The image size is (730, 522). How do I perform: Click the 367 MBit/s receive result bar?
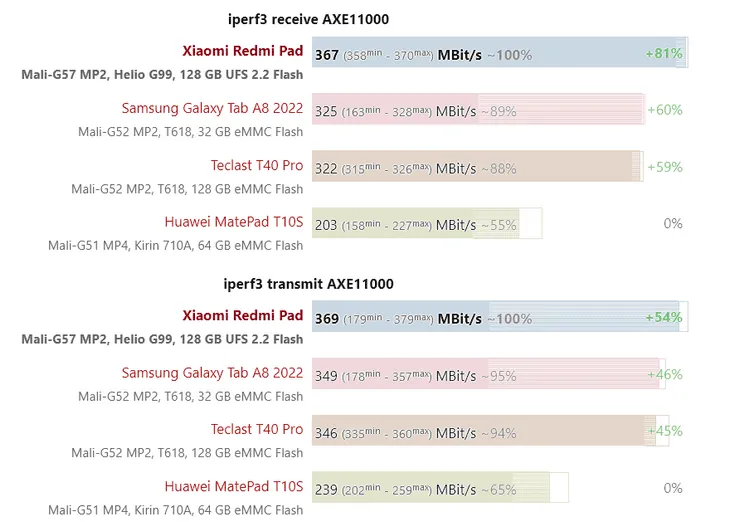[x=499, y=54]
